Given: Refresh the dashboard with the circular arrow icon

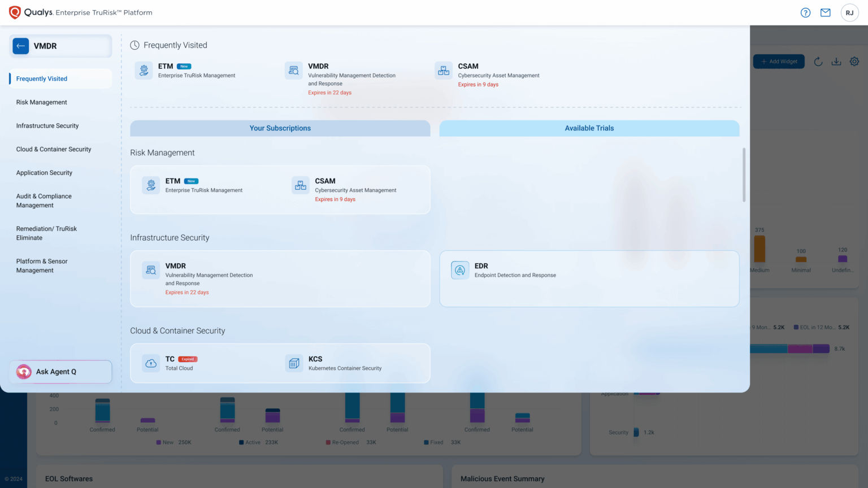Looking at the screenshot, I should pos(818,62).
